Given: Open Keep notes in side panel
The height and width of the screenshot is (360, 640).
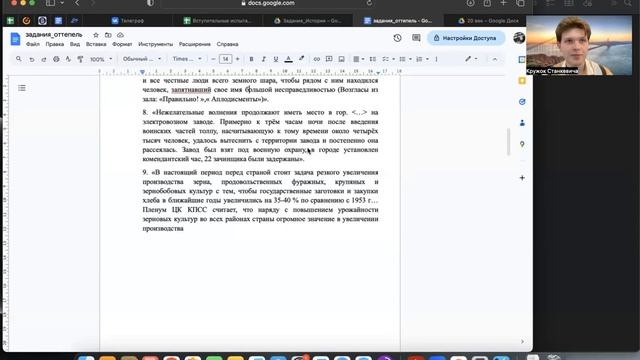Looking at the screenshot, I should tap(522, 81).
